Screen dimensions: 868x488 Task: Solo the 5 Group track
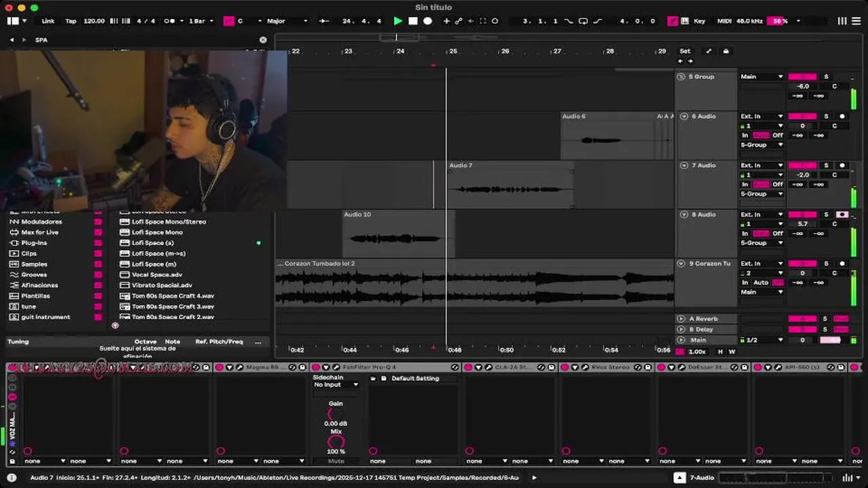click(x=826, y=77)
